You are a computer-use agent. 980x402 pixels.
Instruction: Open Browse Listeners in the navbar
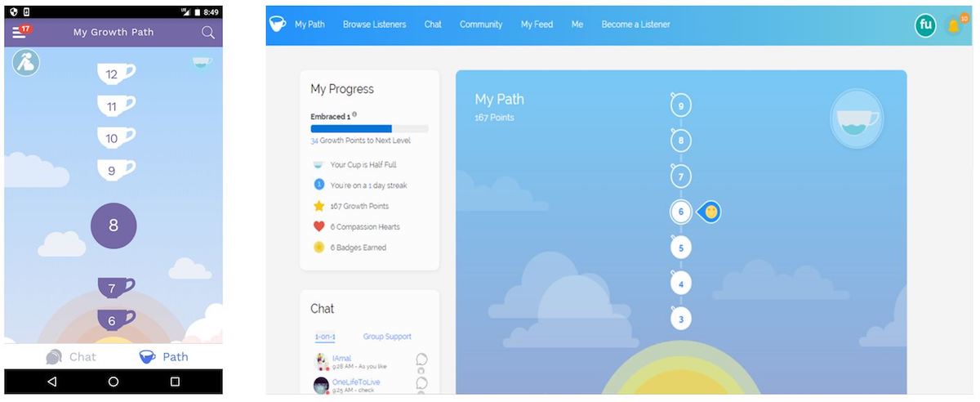coord(374,25)
